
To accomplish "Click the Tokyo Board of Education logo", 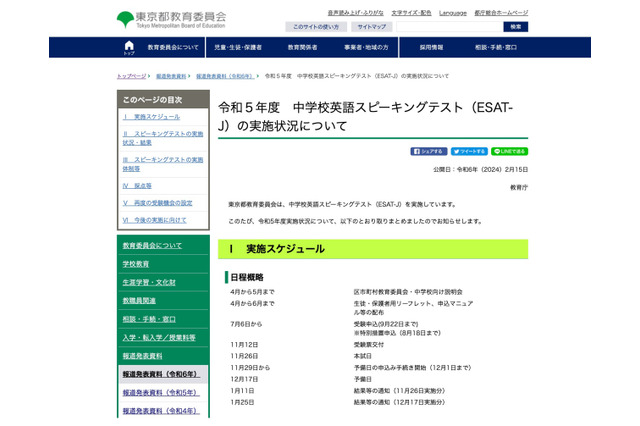I will [171, 19].
